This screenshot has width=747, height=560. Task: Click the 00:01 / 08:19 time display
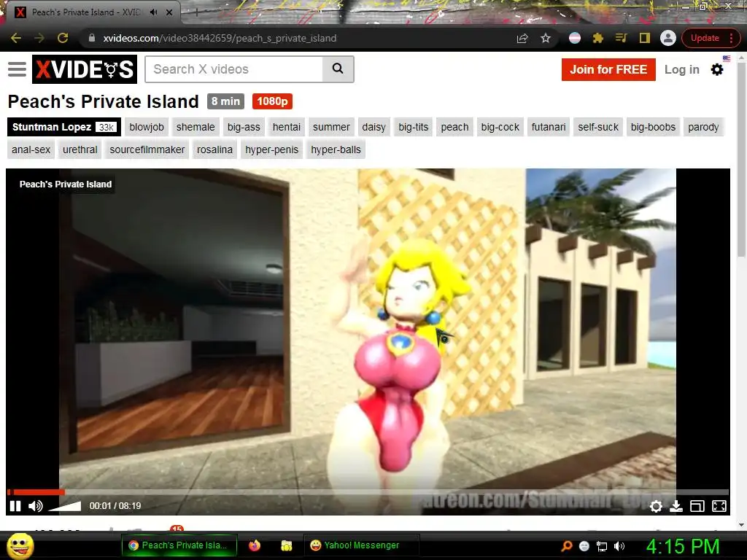[115, 506]
